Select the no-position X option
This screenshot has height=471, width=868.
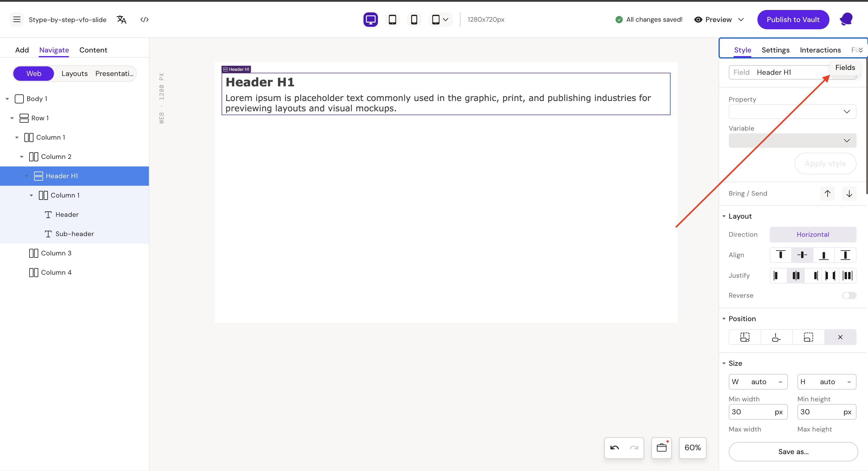840,337
